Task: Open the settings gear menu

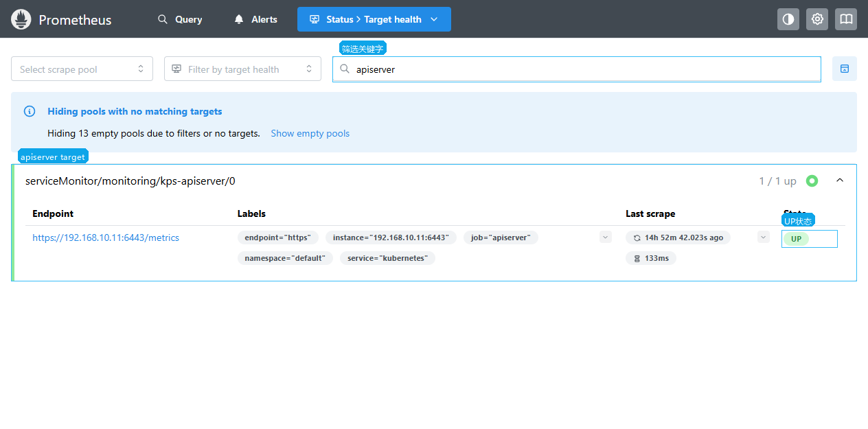Action: pyautogui.click(x=817, y=19)
